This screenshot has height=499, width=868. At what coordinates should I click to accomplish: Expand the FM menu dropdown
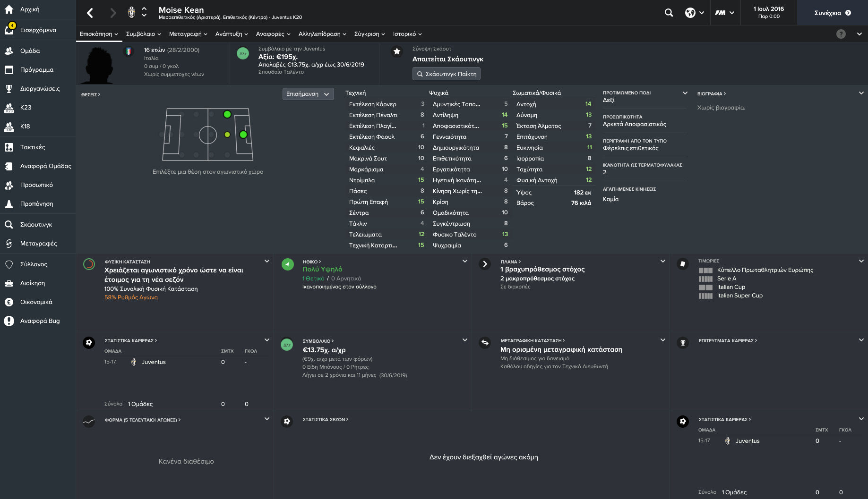coord(724,13)
